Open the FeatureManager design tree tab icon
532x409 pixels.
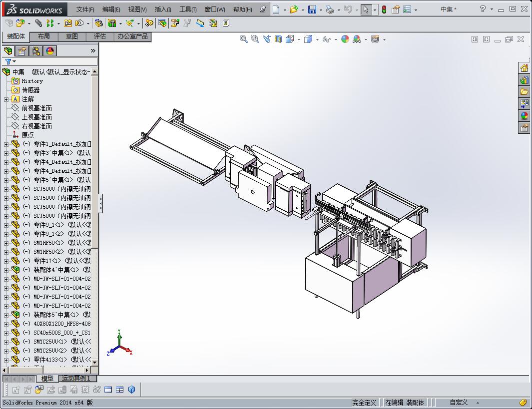click(x=8, y=51)
